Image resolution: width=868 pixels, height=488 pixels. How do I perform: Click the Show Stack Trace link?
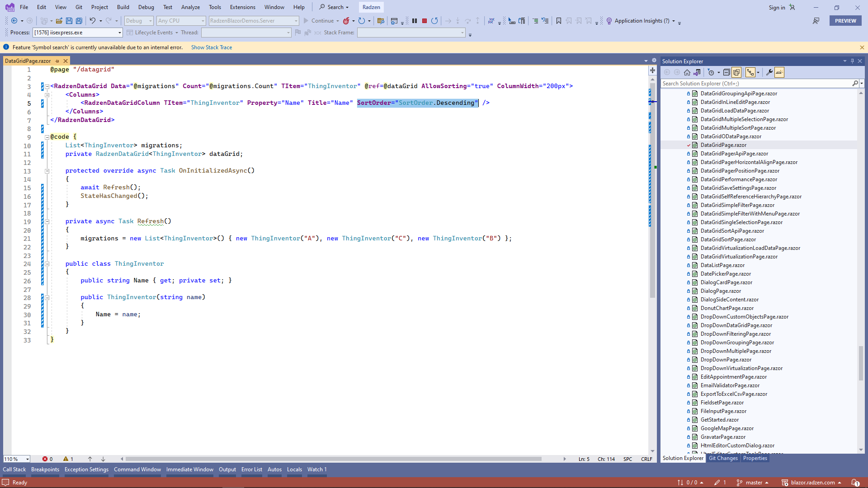pos(212,47)
